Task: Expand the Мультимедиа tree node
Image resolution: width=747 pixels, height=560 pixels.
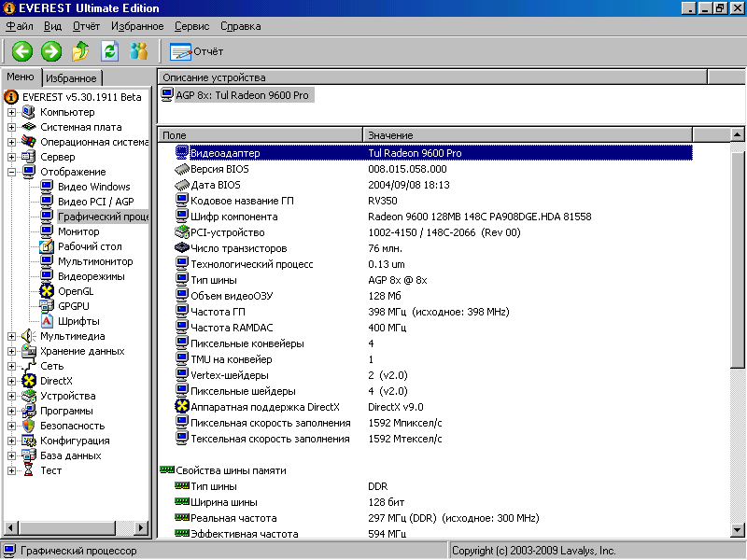Action: pos(11,336)
